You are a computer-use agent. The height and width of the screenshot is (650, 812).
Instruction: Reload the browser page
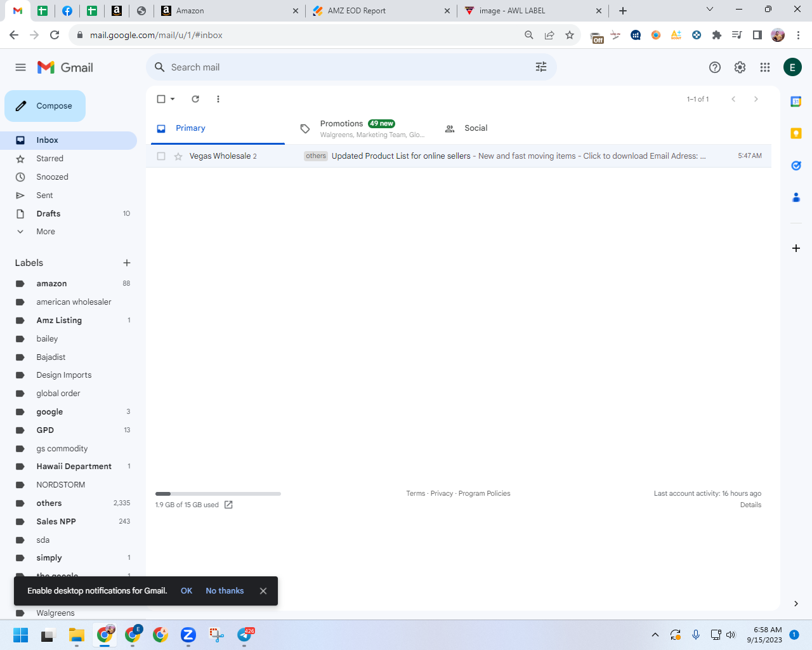55,35
